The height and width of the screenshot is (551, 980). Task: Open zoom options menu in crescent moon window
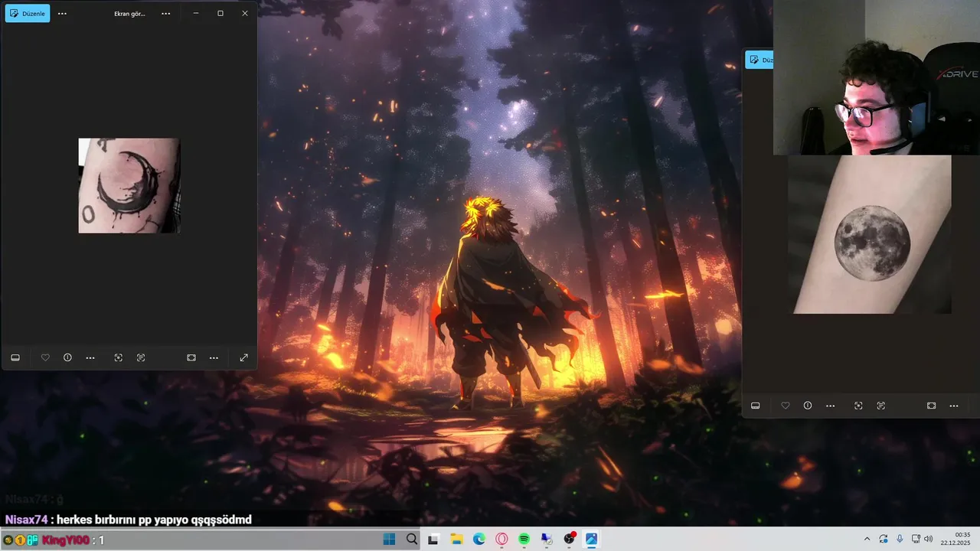[x=214, y=357]
